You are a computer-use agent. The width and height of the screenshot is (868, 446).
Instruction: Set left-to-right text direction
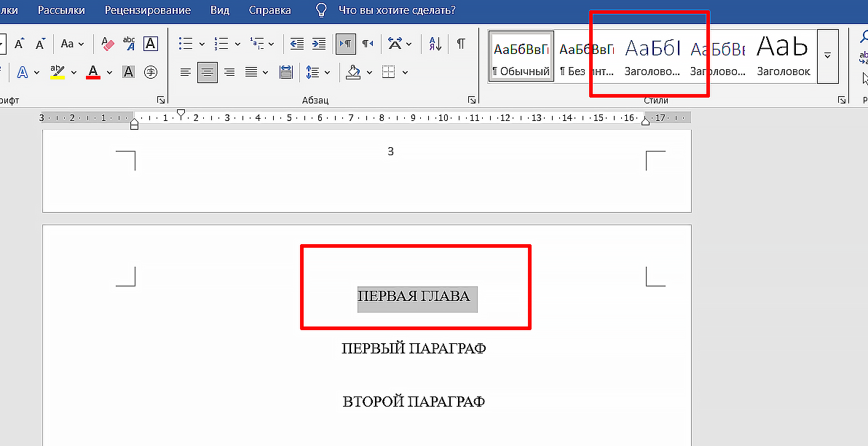[x=345, y=44]
